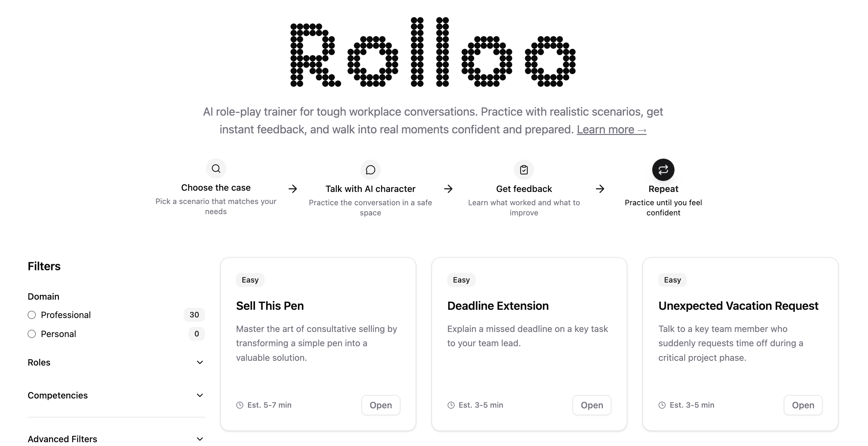Click the clock icon on Deadline Extension card

(x=451, y=405)
